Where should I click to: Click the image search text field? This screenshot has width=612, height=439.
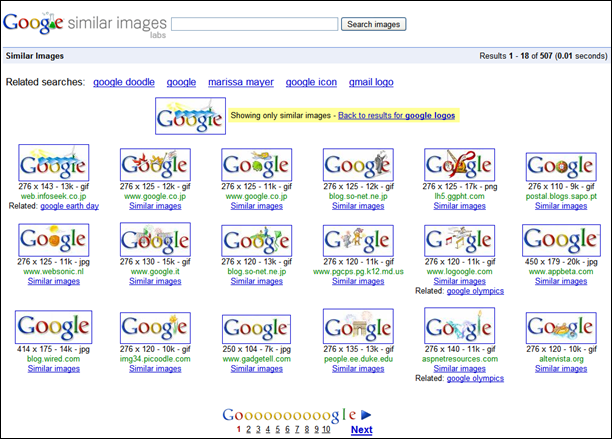coord(254,24)
